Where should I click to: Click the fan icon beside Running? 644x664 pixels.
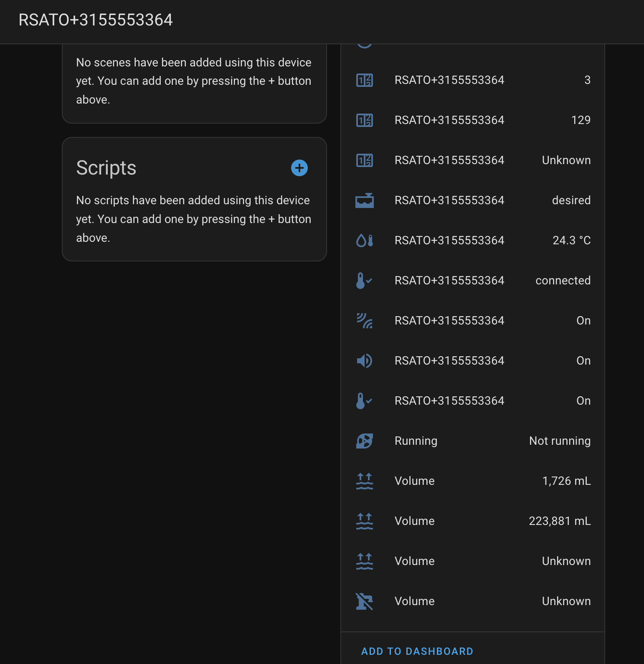coord(364,441)
